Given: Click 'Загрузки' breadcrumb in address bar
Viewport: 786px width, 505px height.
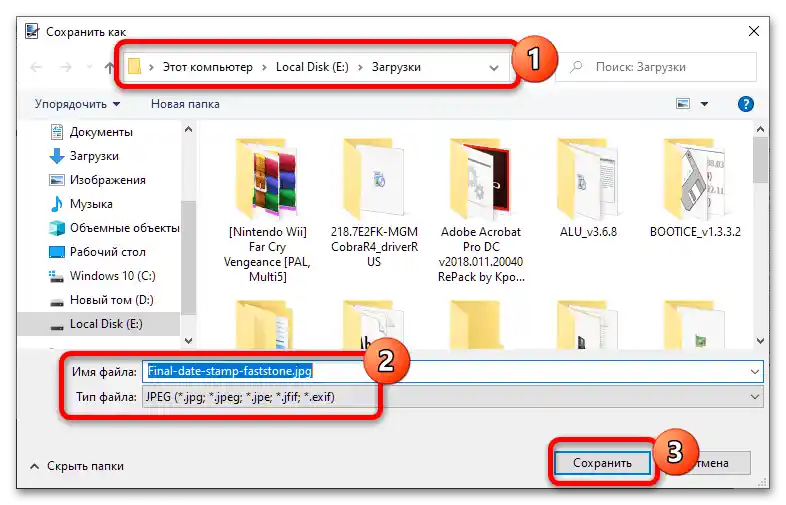Looking at the screenshot, I should [x=396, y=67].
